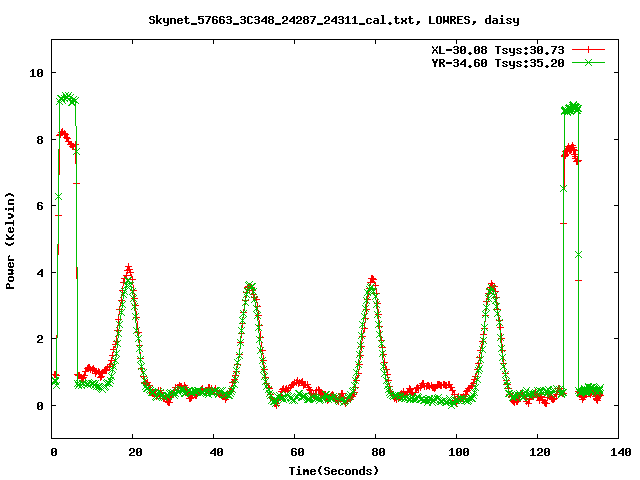Click the x-axis tick label 100
This screenshot has width=640, height=480.
point(459,452)
